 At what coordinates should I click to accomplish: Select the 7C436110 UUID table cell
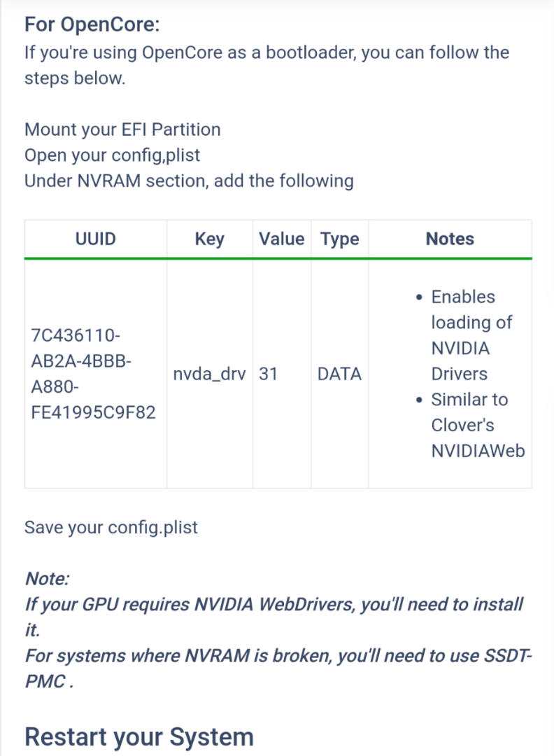coord(93,374)
